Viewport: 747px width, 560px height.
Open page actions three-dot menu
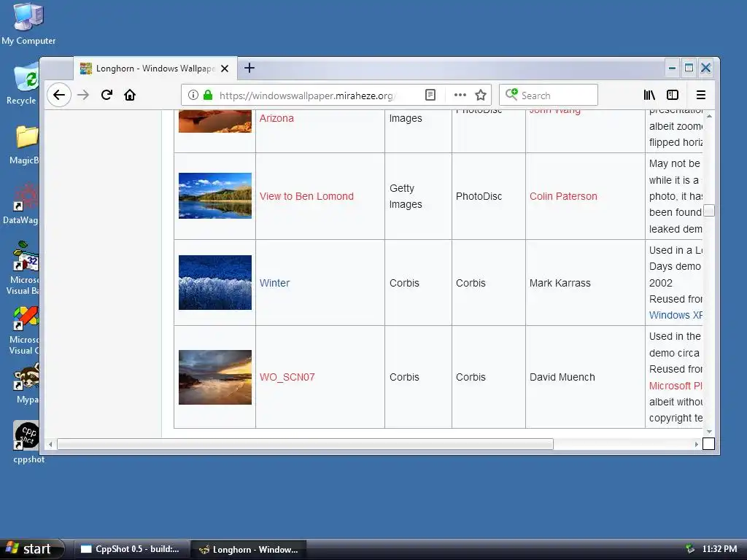click(x=460, y=95)
